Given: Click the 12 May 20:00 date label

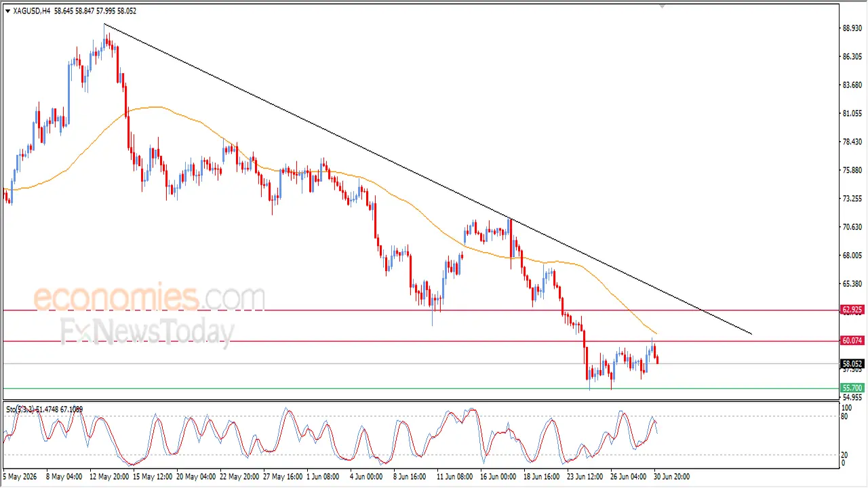Looking at the screenshot, I should 108,476.
